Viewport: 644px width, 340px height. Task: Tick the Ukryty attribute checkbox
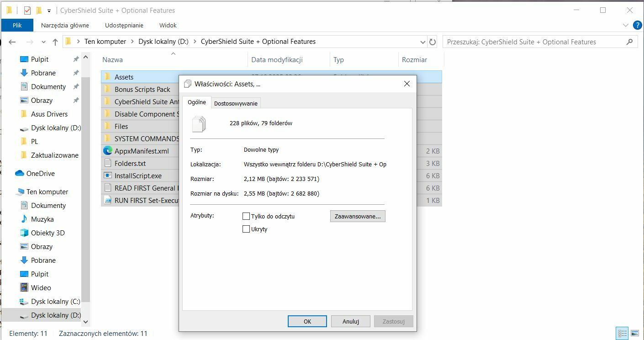coord(246,229)
